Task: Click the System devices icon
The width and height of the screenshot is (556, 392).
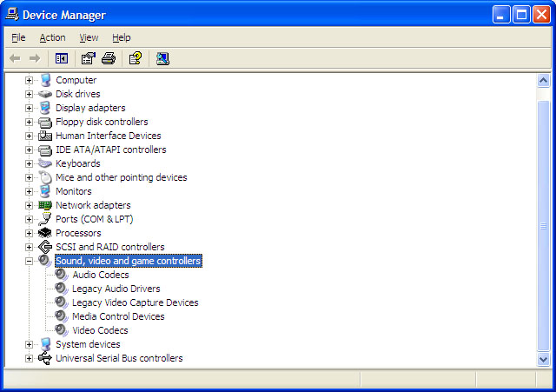Action: [45, 344]
